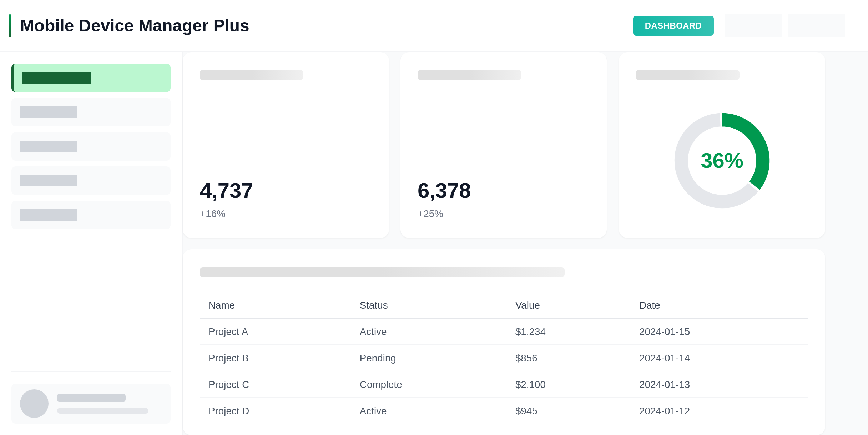Viewport: 868px width, 435px height.
Task: Sort by the Name column header
Action: click(x=221, y=305)
